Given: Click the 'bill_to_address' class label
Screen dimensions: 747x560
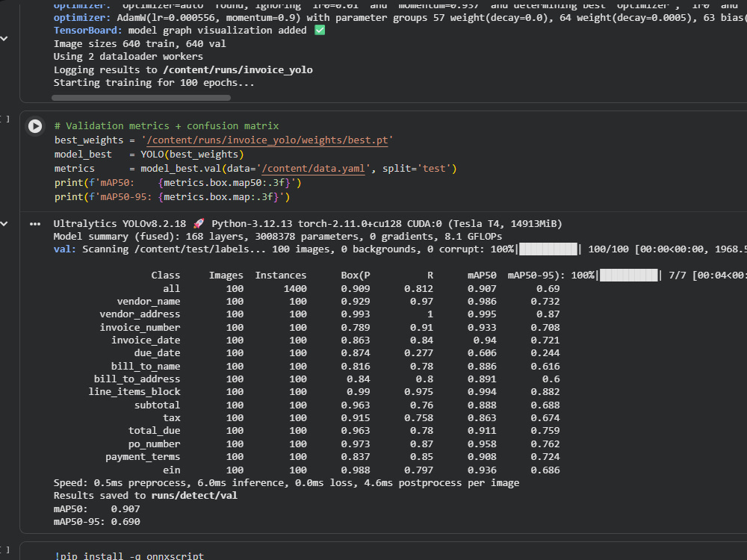Looking at the screenshot, I should (137, 379).
